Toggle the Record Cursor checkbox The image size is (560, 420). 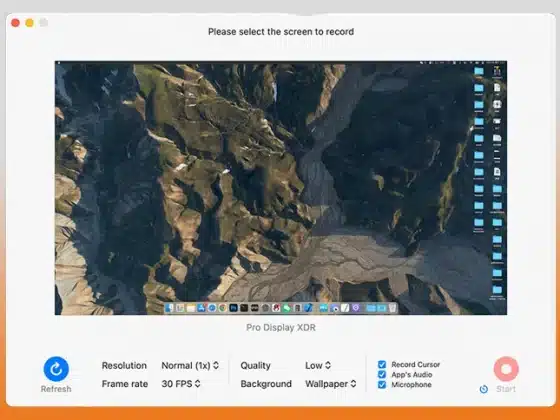[x=382, y=364]
